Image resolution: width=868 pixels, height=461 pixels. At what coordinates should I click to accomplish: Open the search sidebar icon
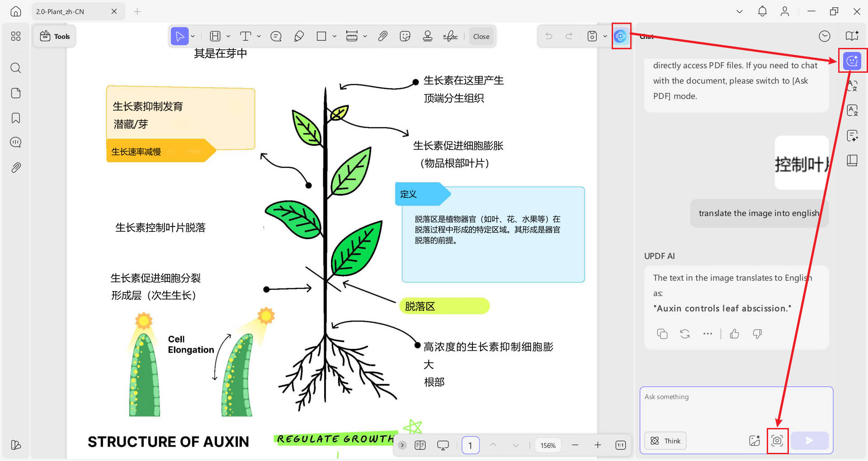coord(16,68)
